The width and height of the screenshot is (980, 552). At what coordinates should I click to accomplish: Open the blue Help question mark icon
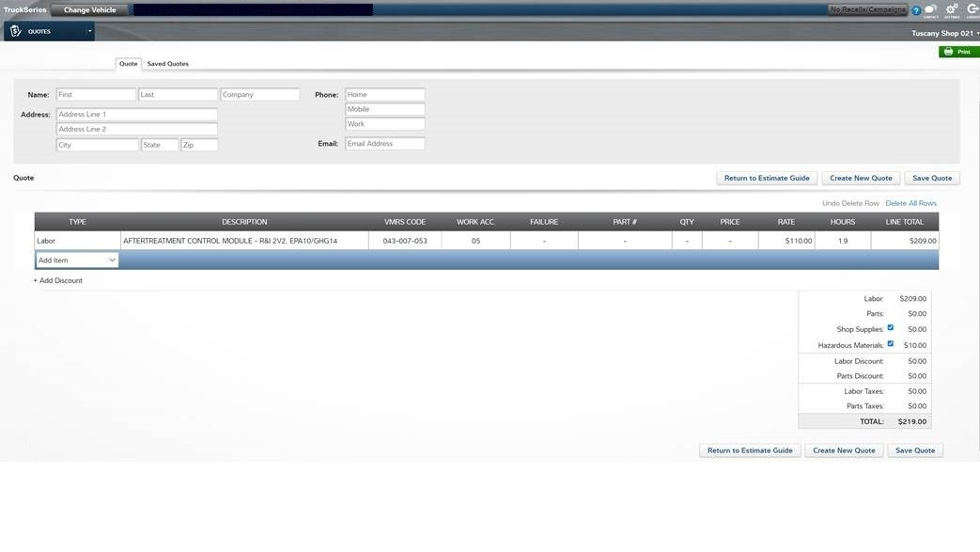pos(915,8)
